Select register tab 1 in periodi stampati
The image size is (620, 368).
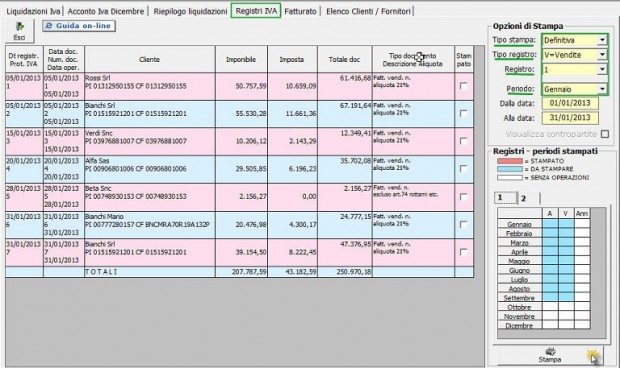[506, 198]
